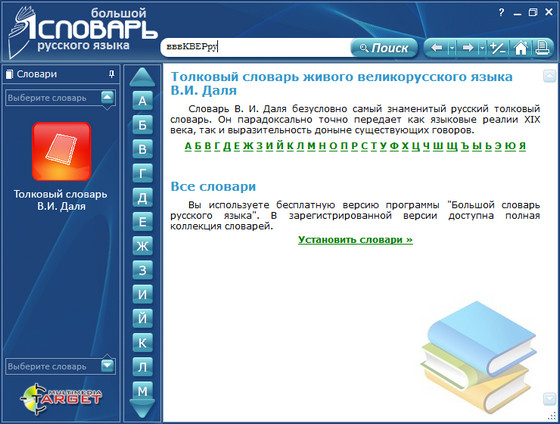This screenshot has height=424, width=560.
Task: Open green letter link О in article
Action: click(333, 146)
